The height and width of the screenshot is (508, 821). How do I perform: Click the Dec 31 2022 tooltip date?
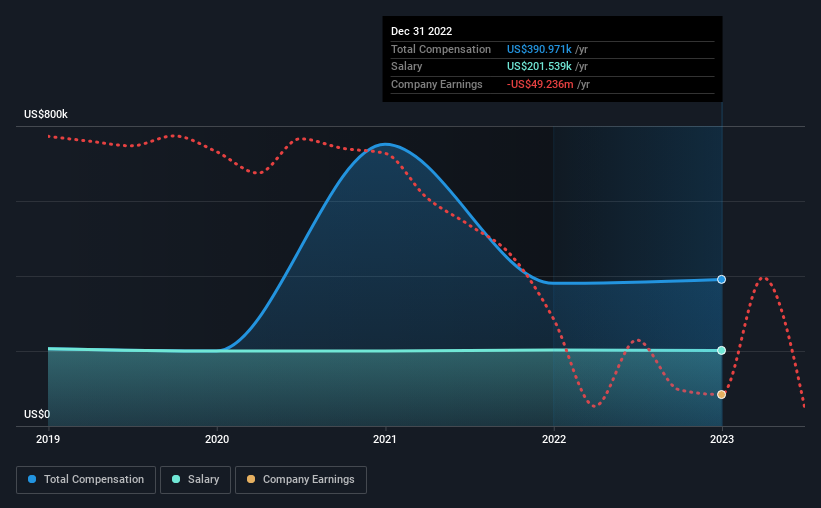[421, 31]
